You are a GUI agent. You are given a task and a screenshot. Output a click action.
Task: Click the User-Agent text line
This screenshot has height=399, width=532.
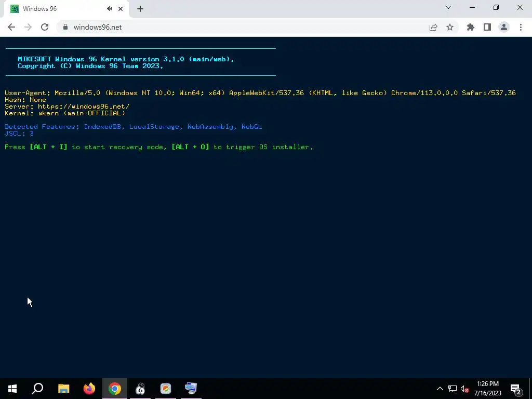coord(260,92)
